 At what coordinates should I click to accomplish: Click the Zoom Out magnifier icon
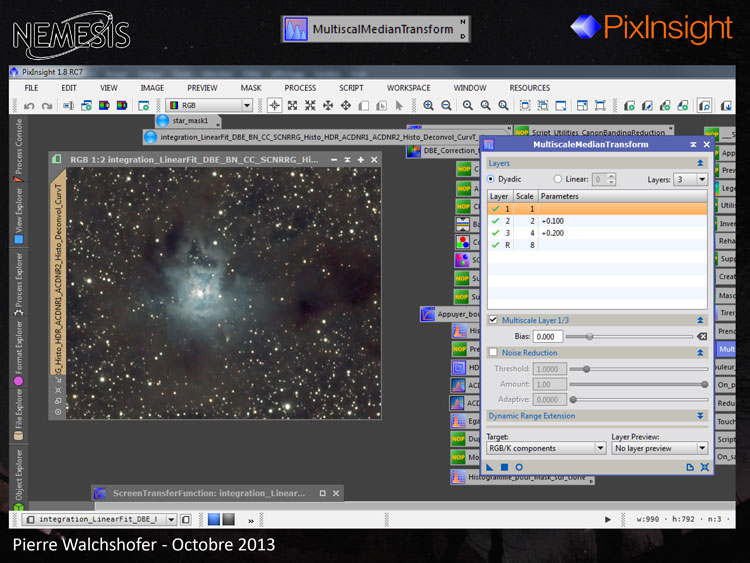click(446, 106)
